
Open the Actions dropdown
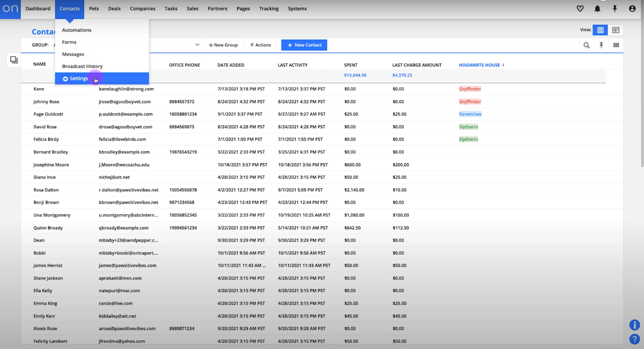click(x=260, y=45)
